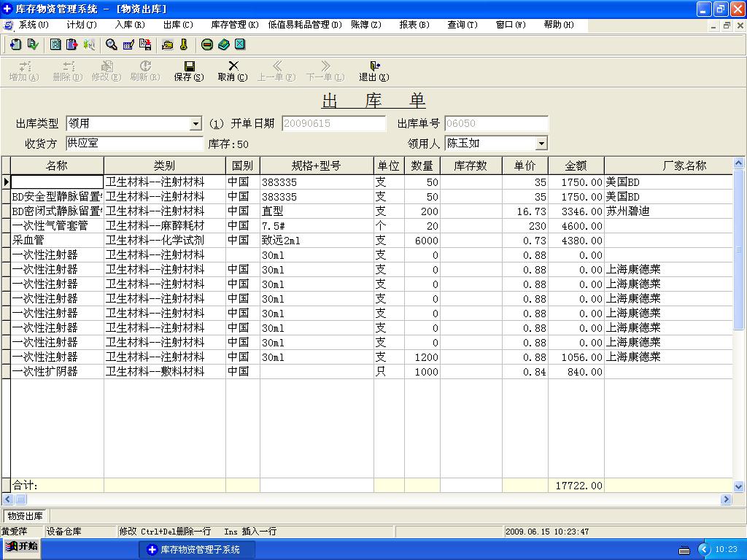Click the 苏州碧迪 manufacturer cell
This screenshot has height=560, width=747.
click(x=669, y=211)
